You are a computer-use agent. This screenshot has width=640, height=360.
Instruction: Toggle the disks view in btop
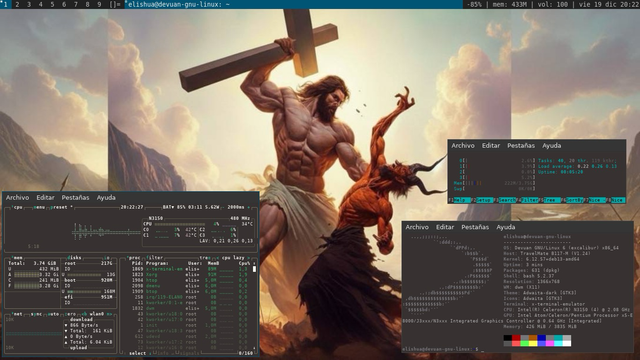click(x=74, y=258)
